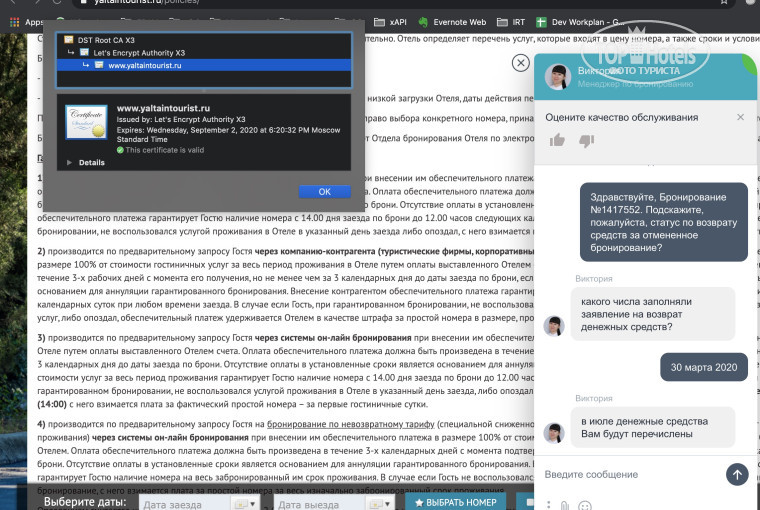
Task: Click Viktoria's avatar in chat header
Action: pyautogui.click(x=557, y=77)
